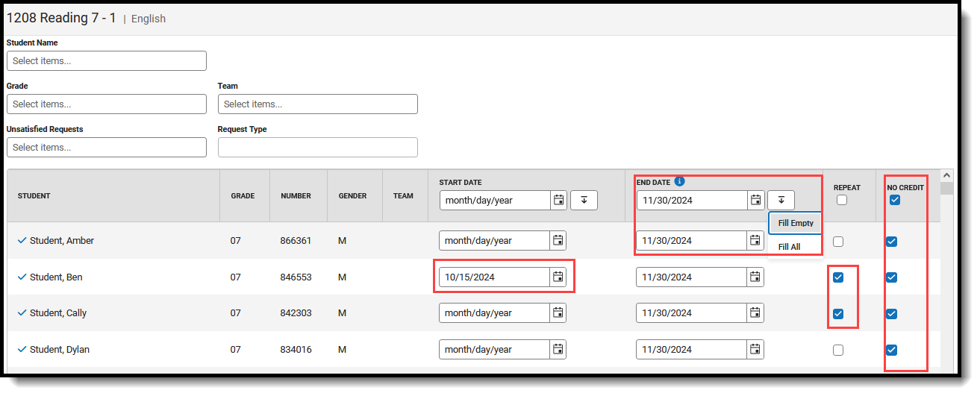The height and width of the screenshot is (396, 980).
Task: Click the header End Date 11/30/2024 field
Action: [x=692, y=200]
